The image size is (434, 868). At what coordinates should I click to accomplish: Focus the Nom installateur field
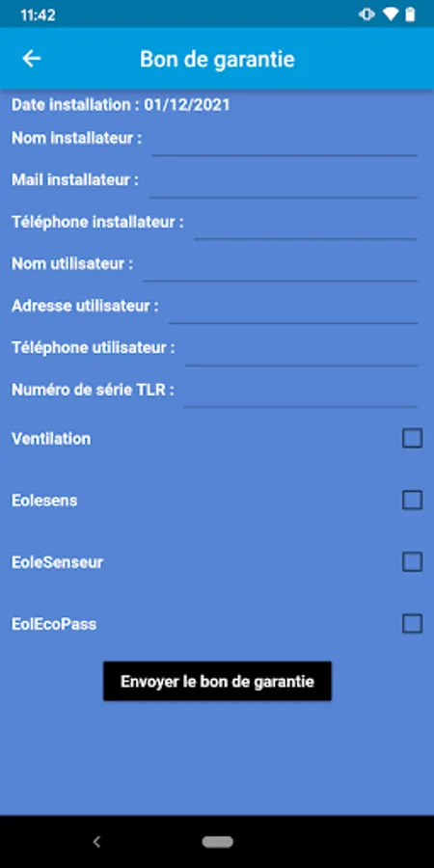285,141
